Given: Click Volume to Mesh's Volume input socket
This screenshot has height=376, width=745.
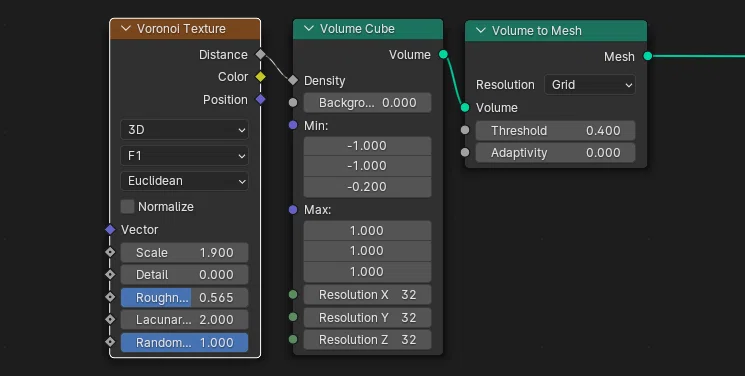Looking at the screenshot, I should 465,107.
